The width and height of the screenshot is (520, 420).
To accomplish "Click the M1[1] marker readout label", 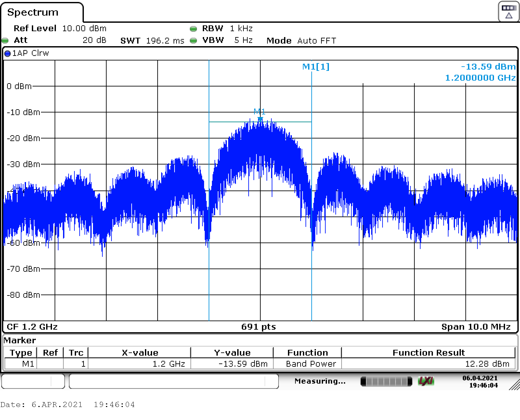I will pos(316,67).
